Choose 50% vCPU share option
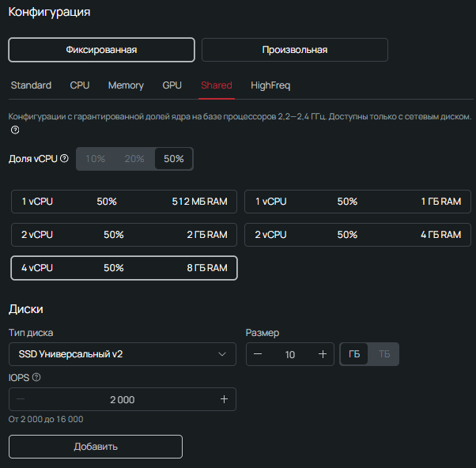The image size is (476, 468). (173, 159)
